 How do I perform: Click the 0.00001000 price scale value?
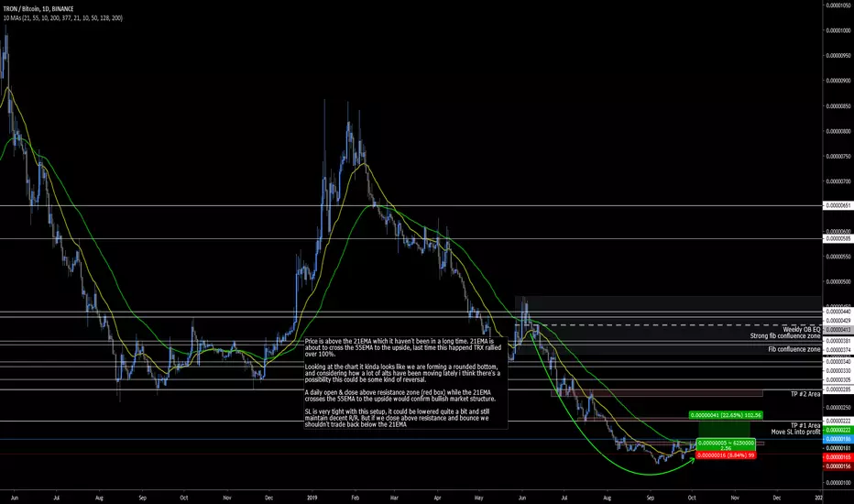[x=838, y=31]
